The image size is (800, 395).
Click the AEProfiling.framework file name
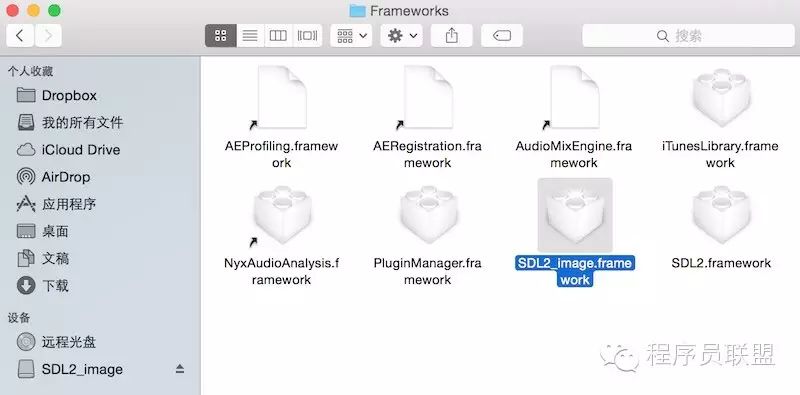coord(282,154)
